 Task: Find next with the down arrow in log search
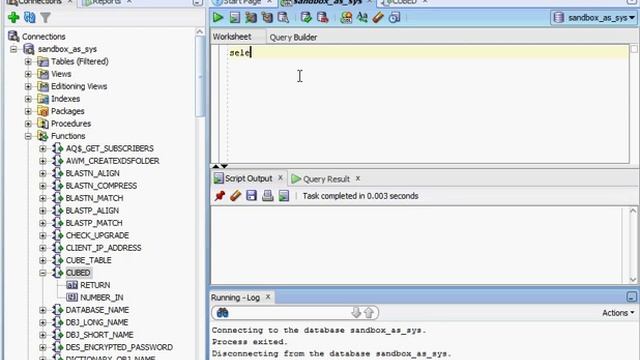[356, 313]
